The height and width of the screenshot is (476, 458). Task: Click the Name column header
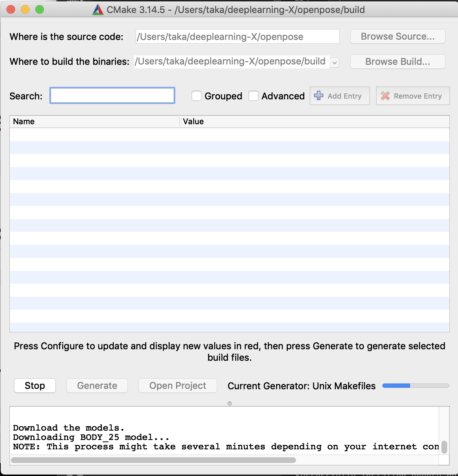[x=95, y=122]
